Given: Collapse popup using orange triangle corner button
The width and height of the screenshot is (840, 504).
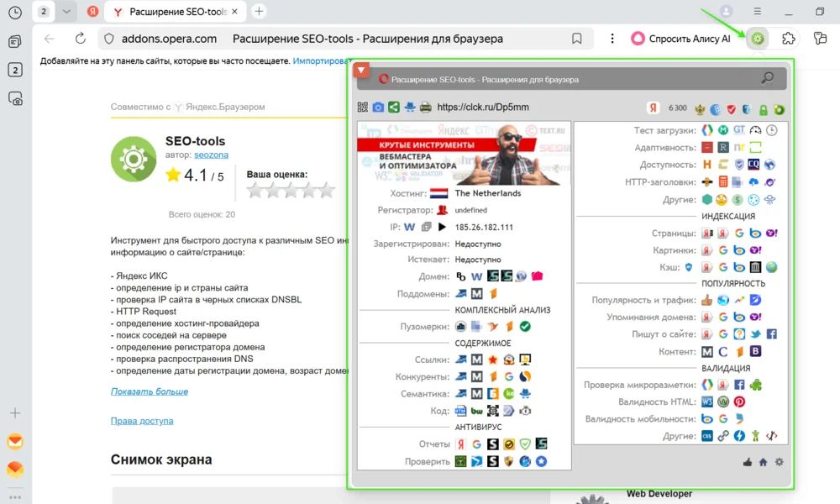Looking at the screenshot, I should [361, 70].
